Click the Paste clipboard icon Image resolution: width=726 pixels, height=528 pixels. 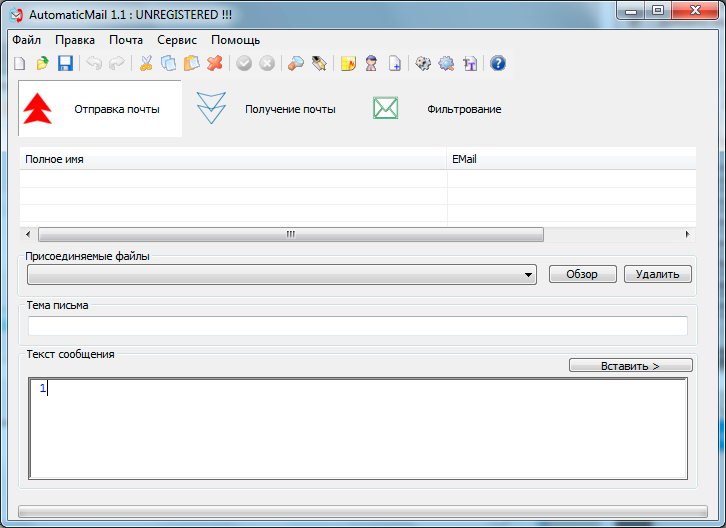(x=191, y=63)
